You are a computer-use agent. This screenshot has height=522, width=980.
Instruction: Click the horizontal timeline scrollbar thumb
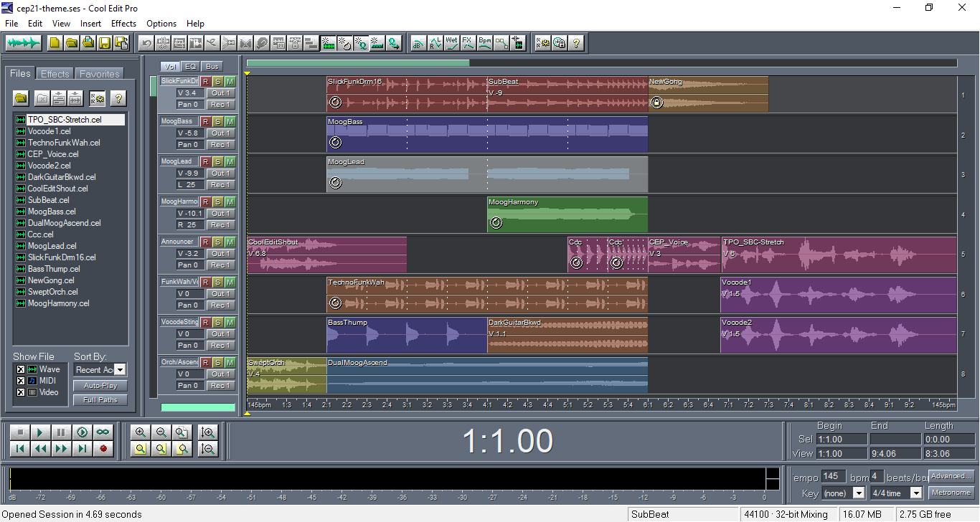358,63
